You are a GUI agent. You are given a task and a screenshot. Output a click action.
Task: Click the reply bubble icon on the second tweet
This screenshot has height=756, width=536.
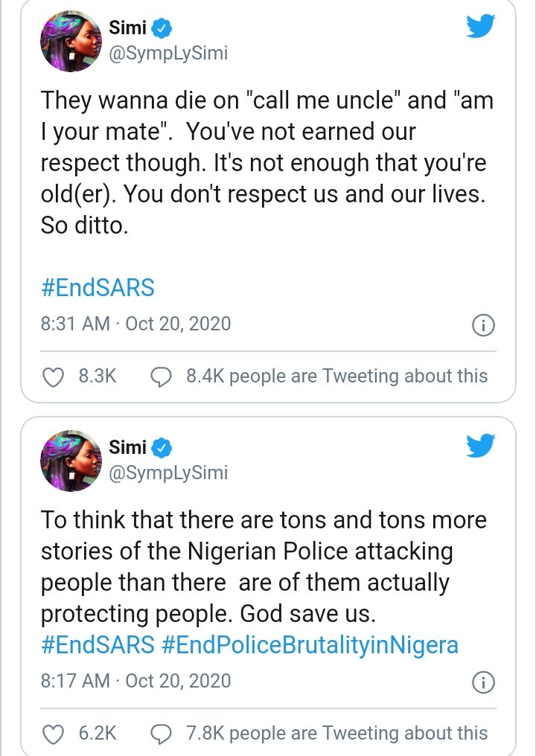(162, 734)
